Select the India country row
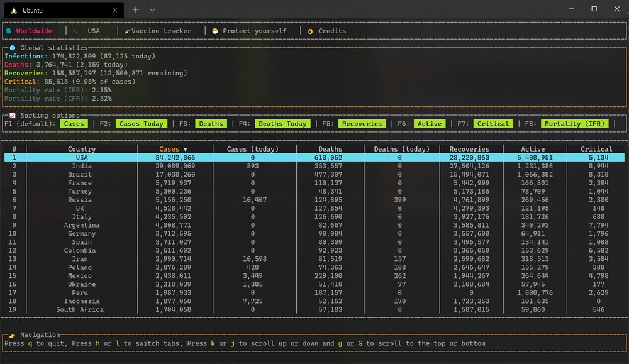The height and width of the screenshot is (364, 629). click(314, 166)
